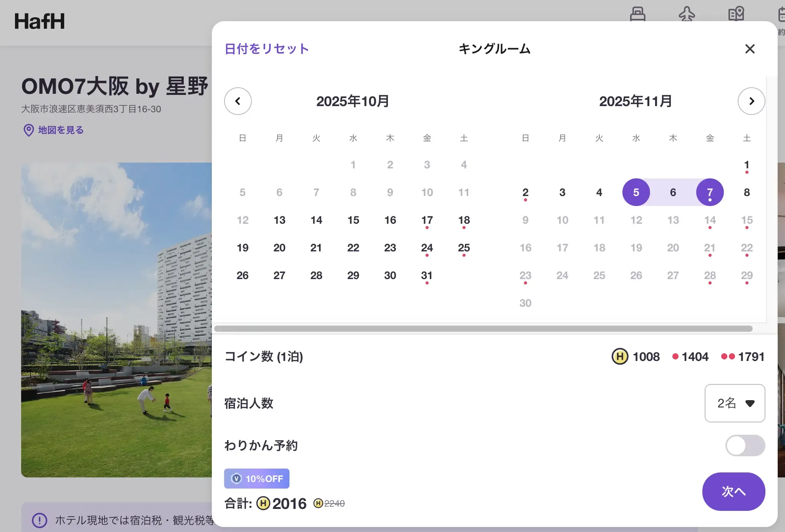This screenshot has width=785, height=532.
Task: Open the 宿泊人数 2名 dropdown
Action: click(734, 403)
